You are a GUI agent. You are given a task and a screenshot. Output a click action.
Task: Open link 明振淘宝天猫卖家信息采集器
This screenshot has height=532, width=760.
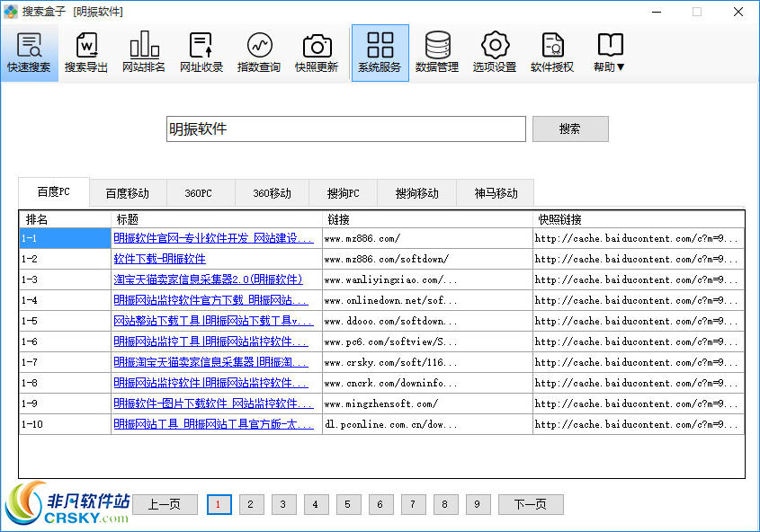[210, 362]
